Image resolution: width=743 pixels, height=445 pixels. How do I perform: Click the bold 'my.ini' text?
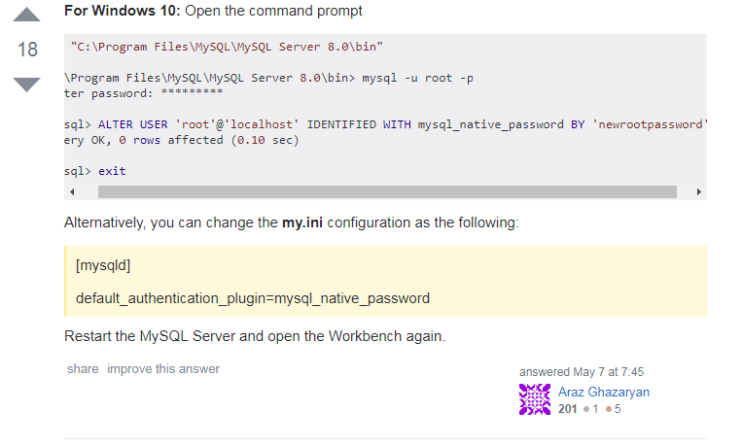[304, 223]
